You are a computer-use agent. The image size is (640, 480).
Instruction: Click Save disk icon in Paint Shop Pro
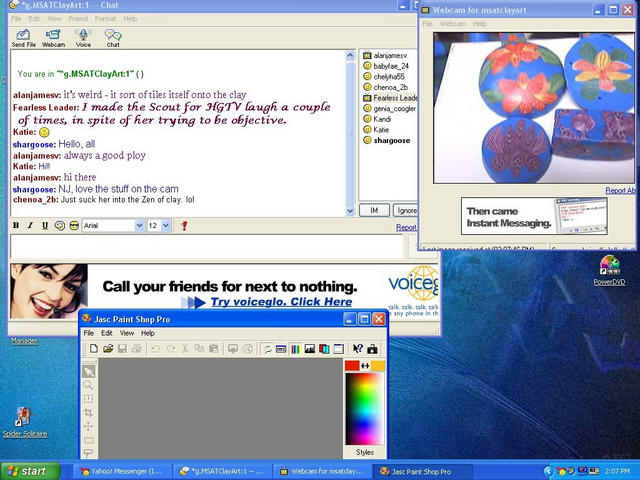click(122, 349)
